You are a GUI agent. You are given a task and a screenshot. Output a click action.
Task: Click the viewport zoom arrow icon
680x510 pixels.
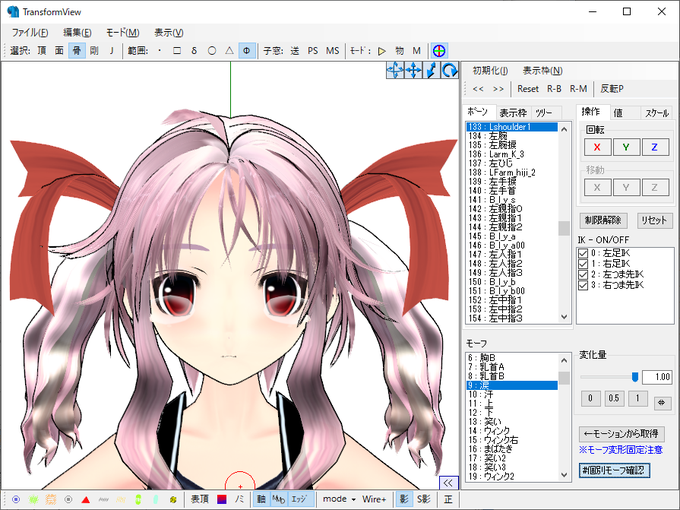click(x=432, y=70)
